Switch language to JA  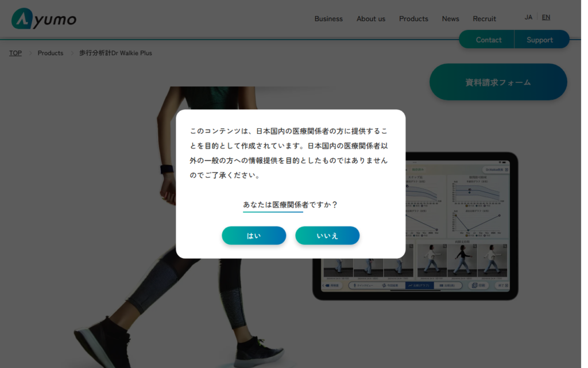[528, 17]
